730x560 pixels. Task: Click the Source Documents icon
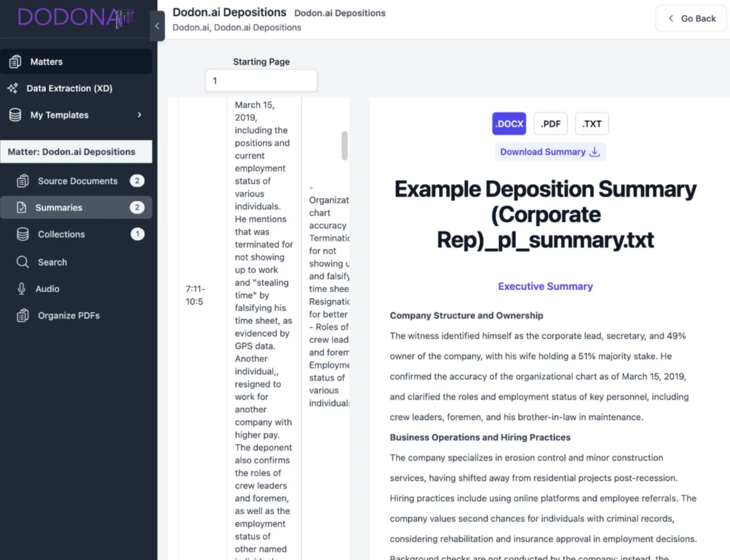pyautogui.click(x=23, y=181)
